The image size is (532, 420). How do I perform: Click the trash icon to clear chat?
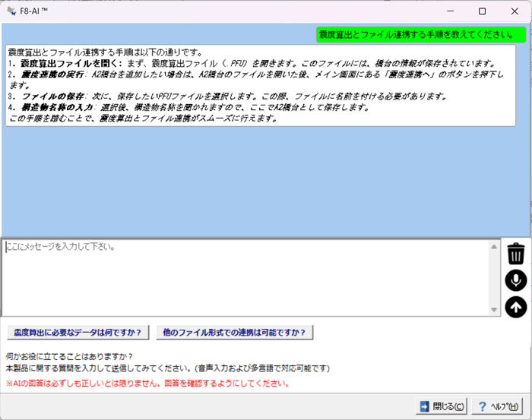click(516, 253)
